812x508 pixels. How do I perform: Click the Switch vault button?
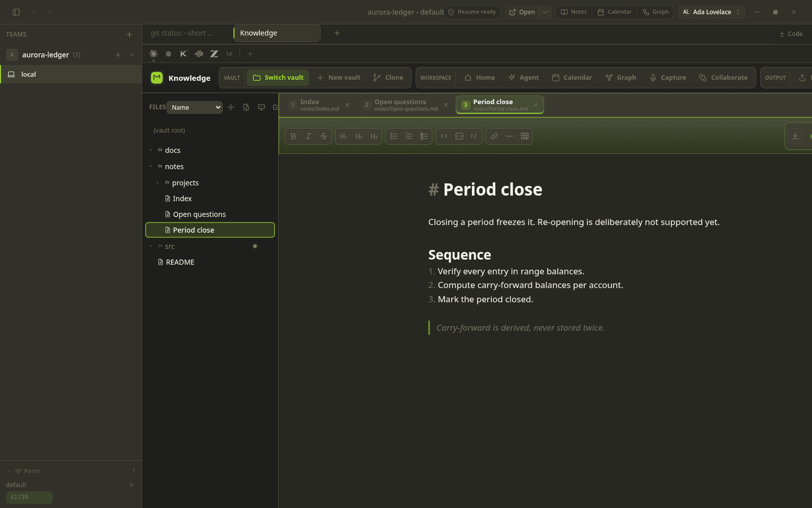[x=278, y=78]
